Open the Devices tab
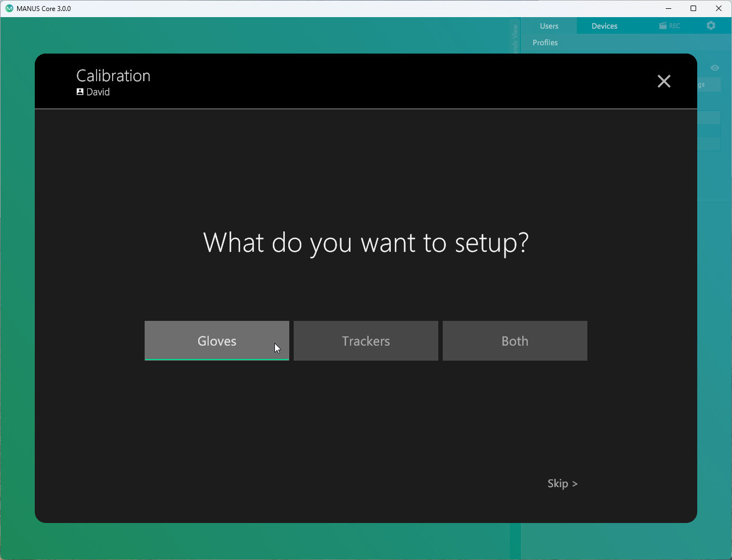This screenshot has height=560, width=732. point(604,26)
